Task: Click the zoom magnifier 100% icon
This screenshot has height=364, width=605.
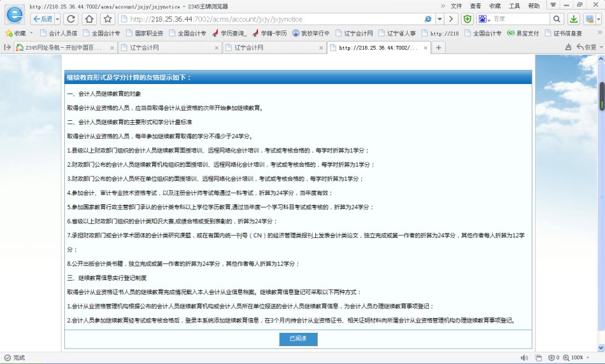Action: [566, 358]
